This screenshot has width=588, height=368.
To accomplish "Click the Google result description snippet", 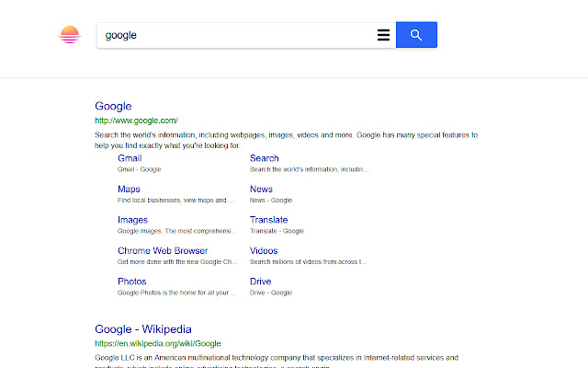I will click(x=286, y=140).
